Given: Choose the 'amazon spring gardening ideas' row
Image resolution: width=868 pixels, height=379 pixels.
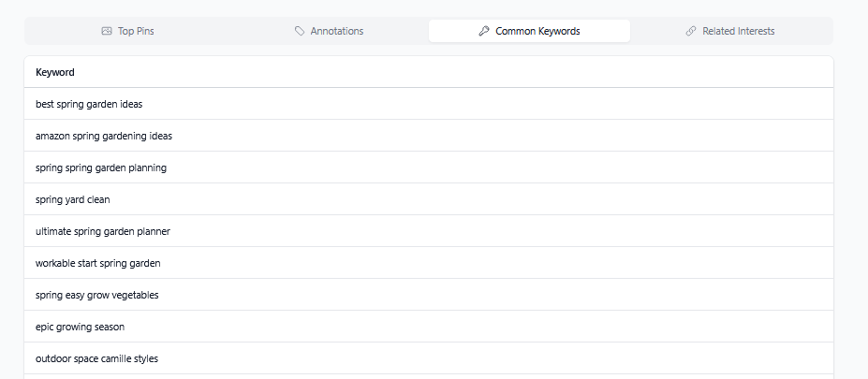Looking at the screenshot, I should [104, 136].
